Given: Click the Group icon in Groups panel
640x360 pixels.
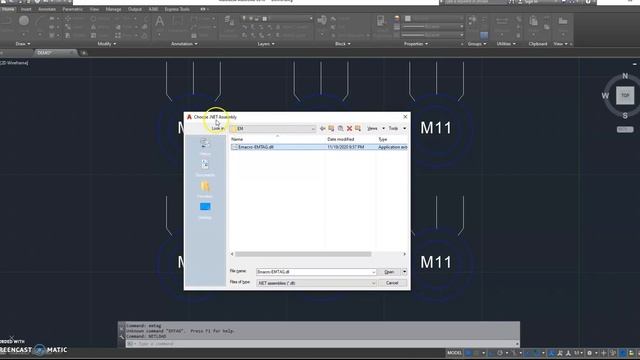Looking at the screenshot, I should point(472,20).
